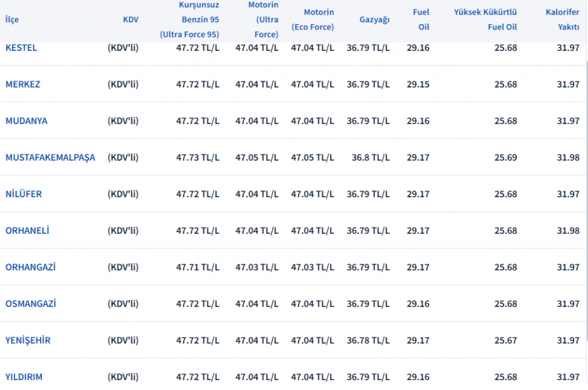Click the Kalorifer Yakıtı column header

point(562,20)
